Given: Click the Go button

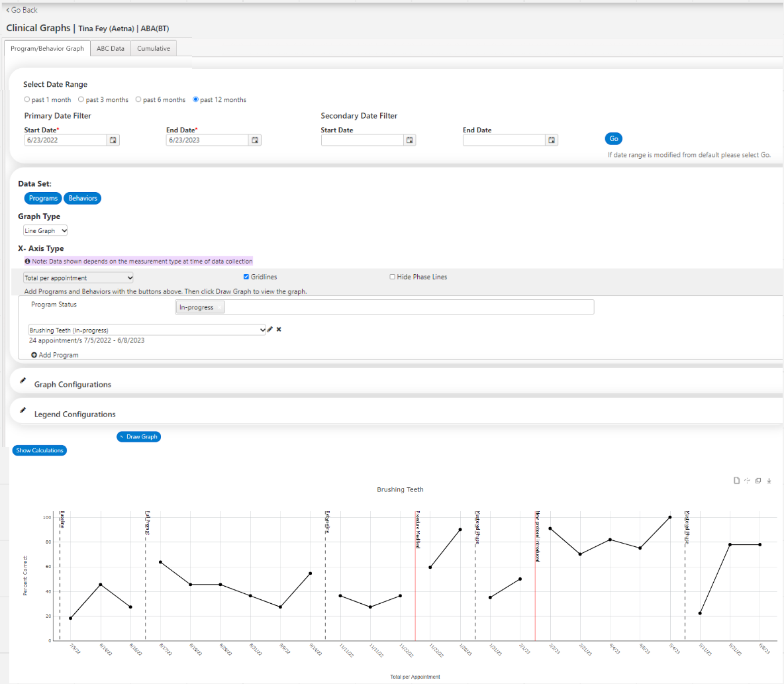Looking at the screenshot, I should pyautogui.click(x=614, y=138).
